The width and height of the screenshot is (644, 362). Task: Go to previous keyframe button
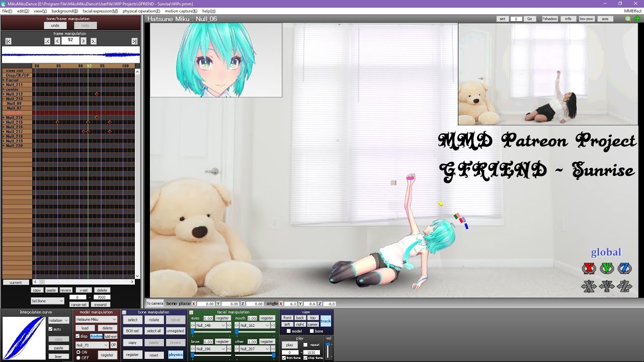(x=47, y=41)
